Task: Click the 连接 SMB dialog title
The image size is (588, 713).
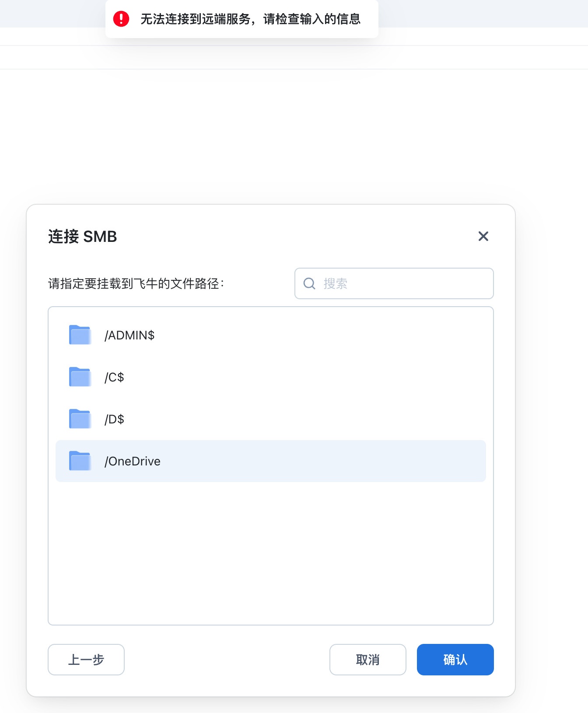Action: [x=83, y=236]
